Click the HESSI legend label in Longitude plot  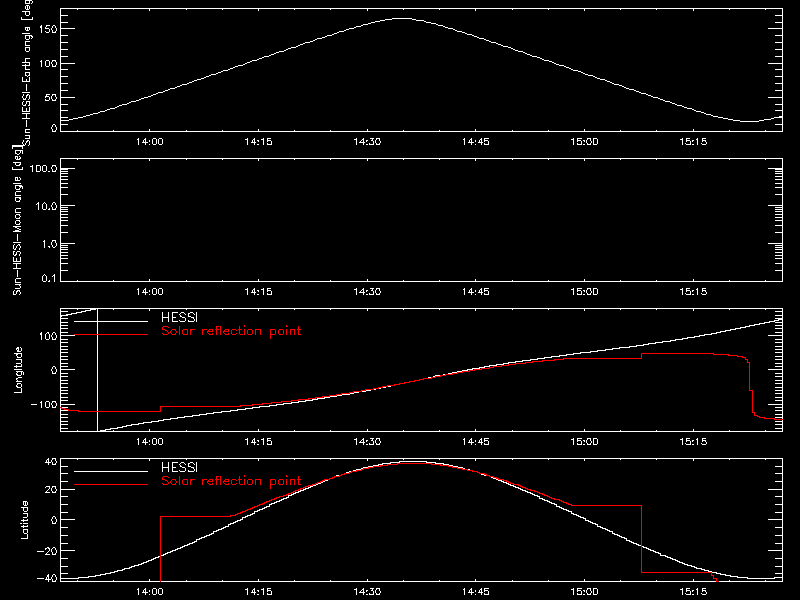pos(179,317)
